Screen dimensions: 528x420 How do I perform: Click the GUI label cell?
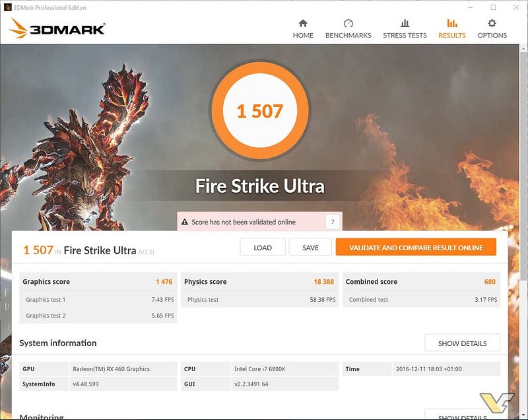(205, 384)
